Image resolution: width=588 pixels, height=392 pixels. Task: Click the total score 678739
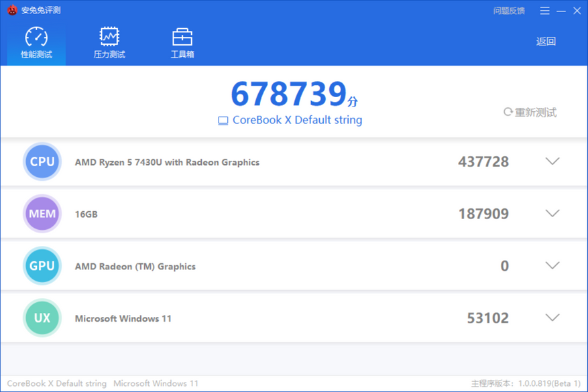288,94
